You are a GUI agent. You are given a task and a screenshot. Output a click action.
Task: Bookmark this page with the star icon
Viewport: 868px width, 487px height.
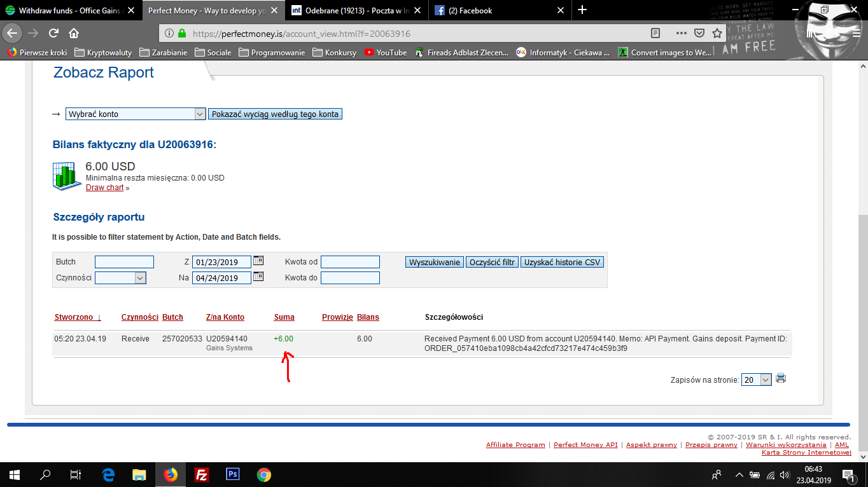click(717, 33)
